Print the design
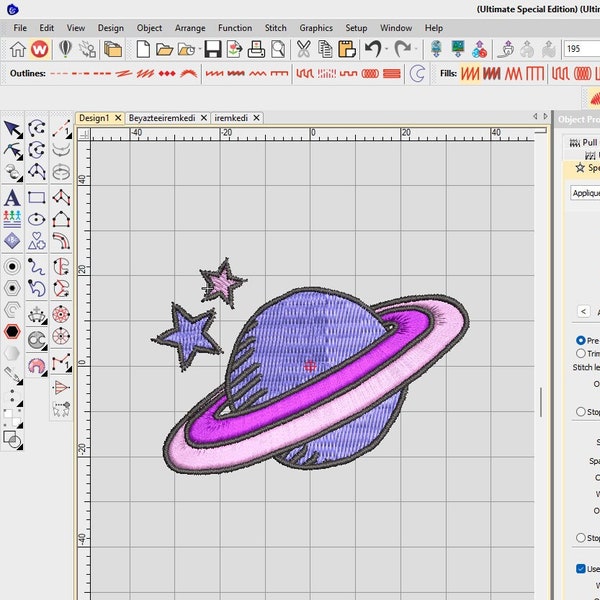 256,49
